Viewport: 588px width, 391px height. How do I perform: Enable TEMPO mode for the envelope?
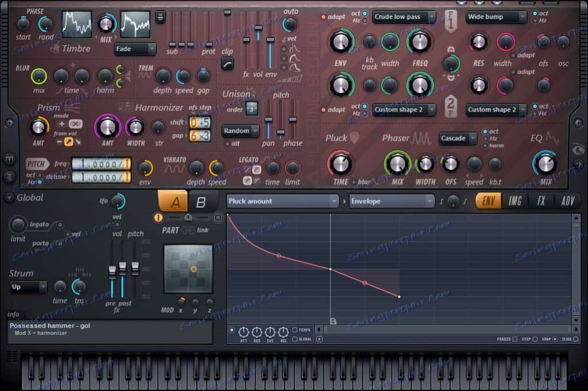tap(296, 330)
